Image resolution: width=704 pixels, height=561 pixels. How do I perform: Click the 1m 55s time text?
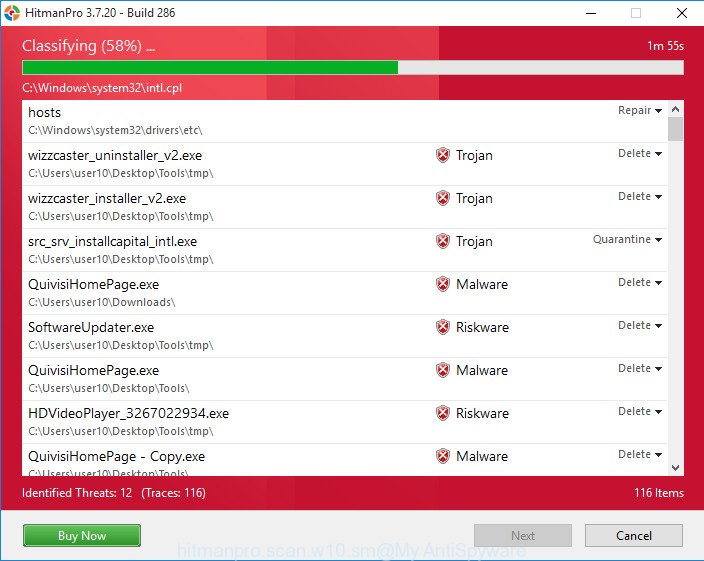pyautogui.click(x=665, y=46)
